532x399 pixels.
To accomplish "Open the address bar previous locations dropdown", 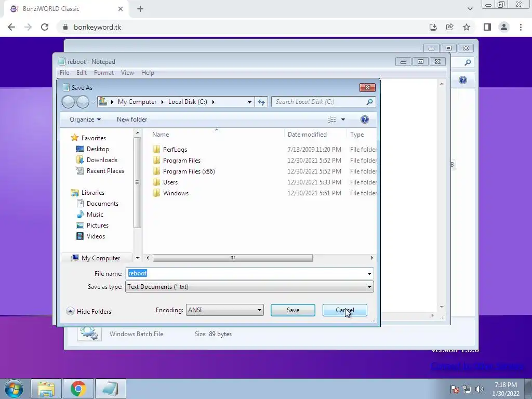I will [249, 102].
